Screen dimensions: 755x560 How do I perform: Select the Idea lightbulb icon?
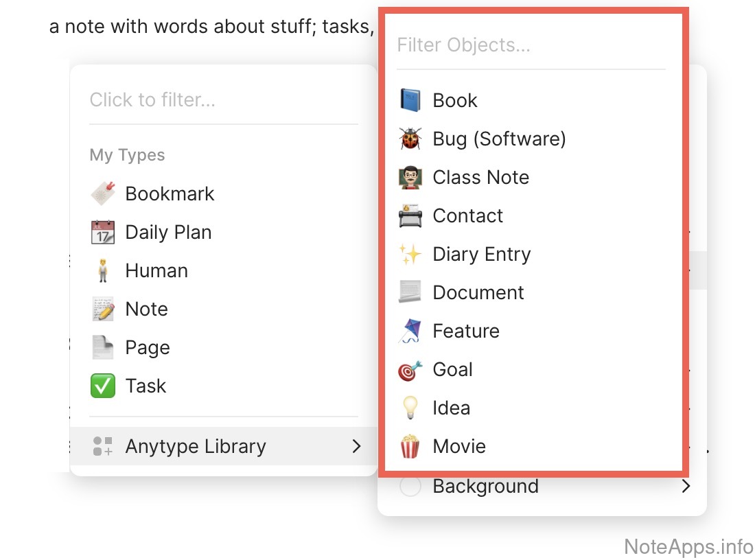[x=410, y=408]
